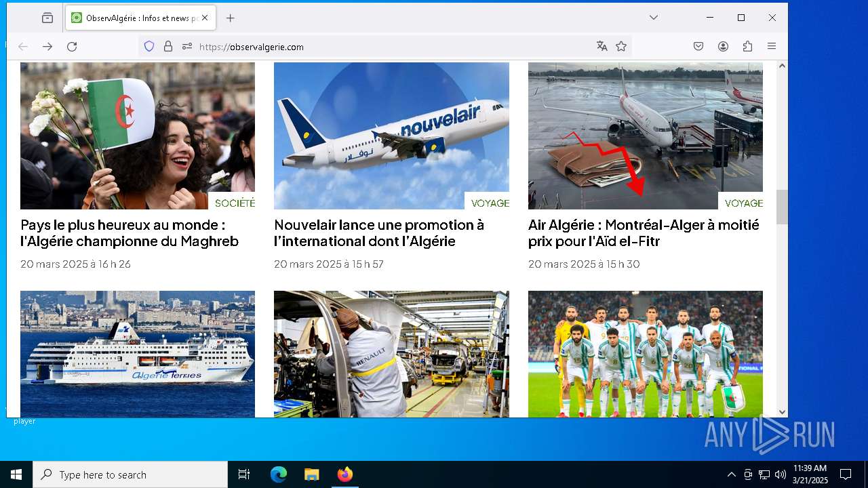View site security padlock information
The width and height of the screenshot is (868, 488).
click(168, 47)
